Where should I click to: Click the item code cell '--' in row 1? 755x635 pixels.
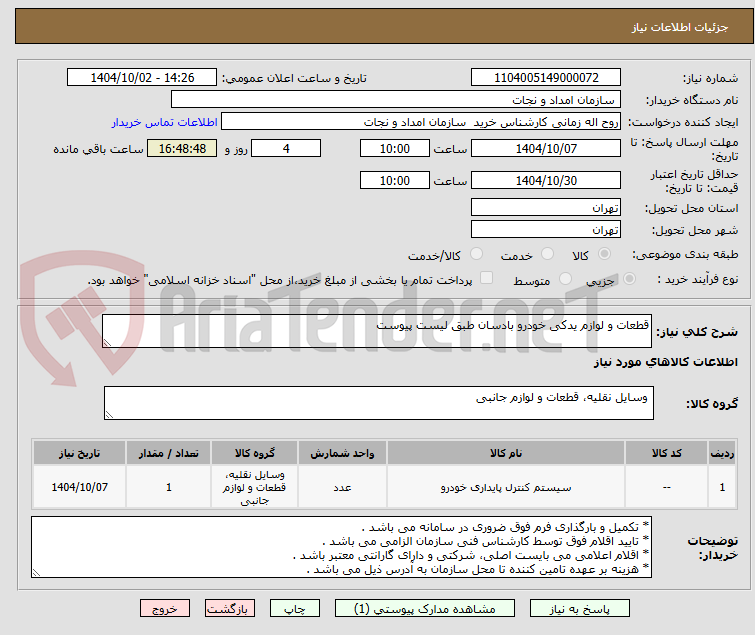pyautogui.click(x=666, y=488)
